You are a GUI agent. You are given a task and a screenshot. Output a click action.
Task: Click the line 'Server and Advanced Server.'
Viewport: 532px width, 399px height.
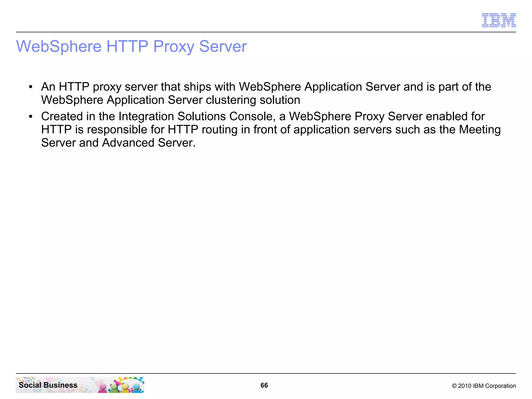tap(118, 143)
